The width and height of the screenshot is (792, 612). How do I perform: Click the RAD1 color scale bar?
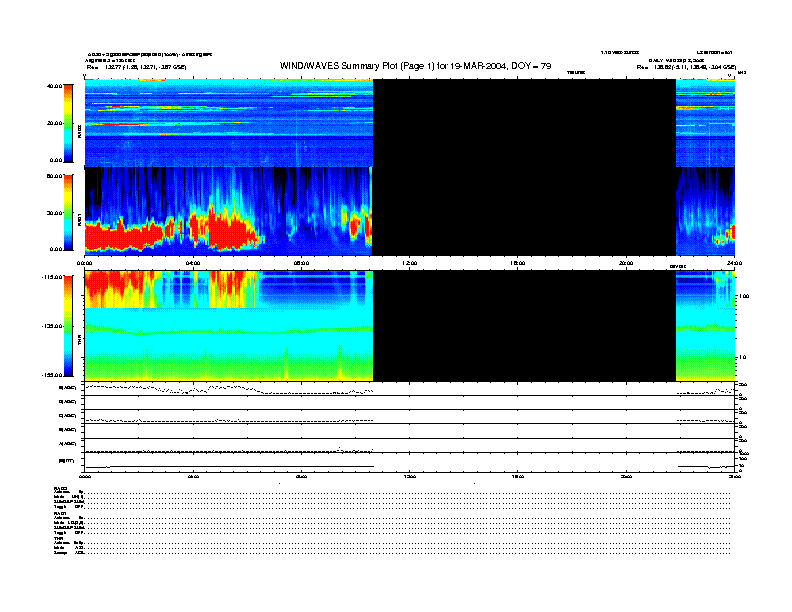pyautogui.click(x=69, y=211)
